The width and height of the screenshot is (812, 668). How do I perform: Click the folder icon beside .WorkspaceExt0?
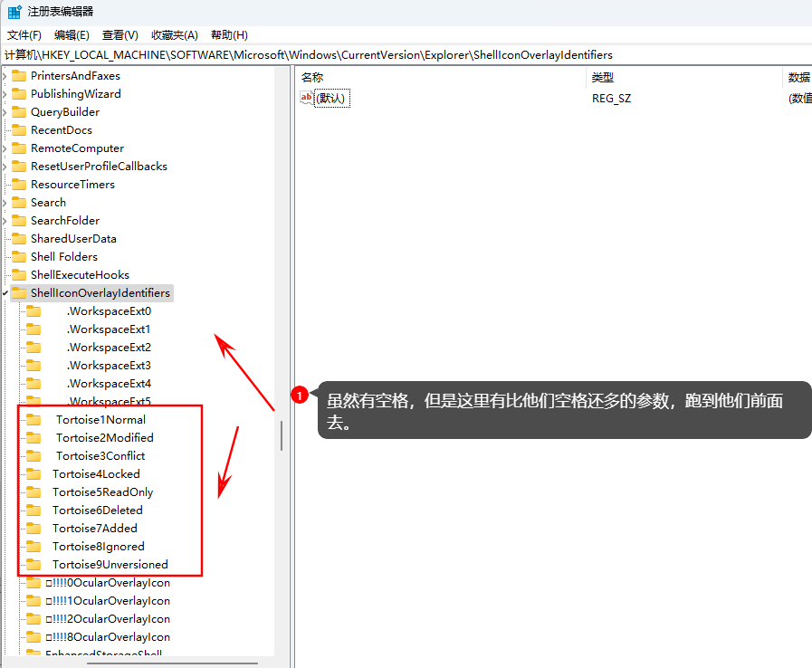[x=33, y=310]
